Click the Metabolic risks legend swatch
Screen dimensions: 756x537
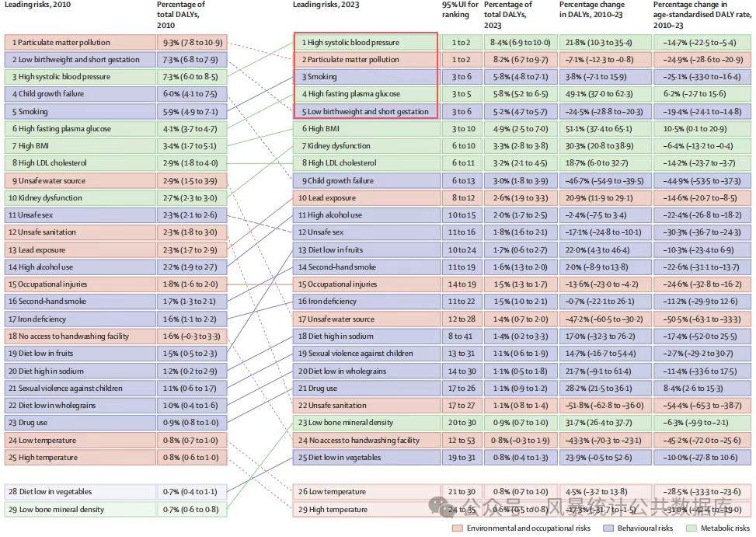(692, 528)
